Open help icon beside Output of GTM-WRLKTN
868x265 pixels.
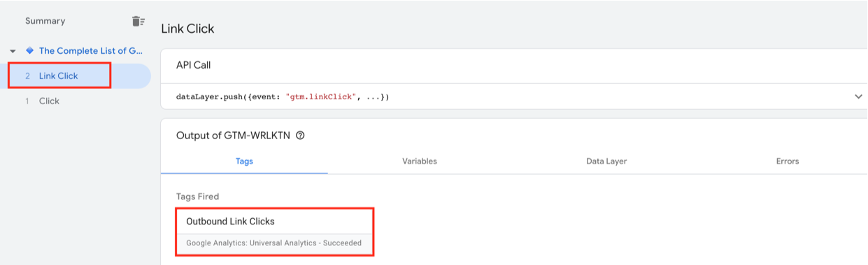click(300, 136)
